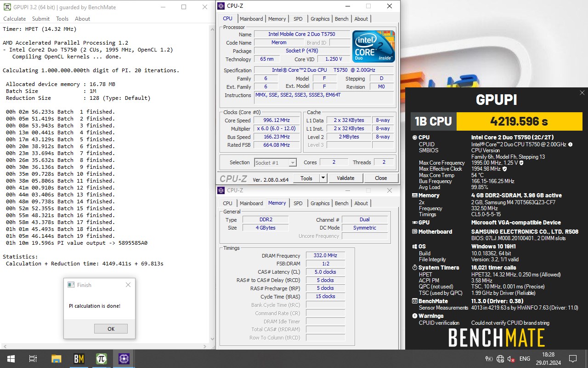Viewport: 588px width, 368px height.
Task: Click the OS section icon in BenchMate
Action: click(x=415, y=247)
